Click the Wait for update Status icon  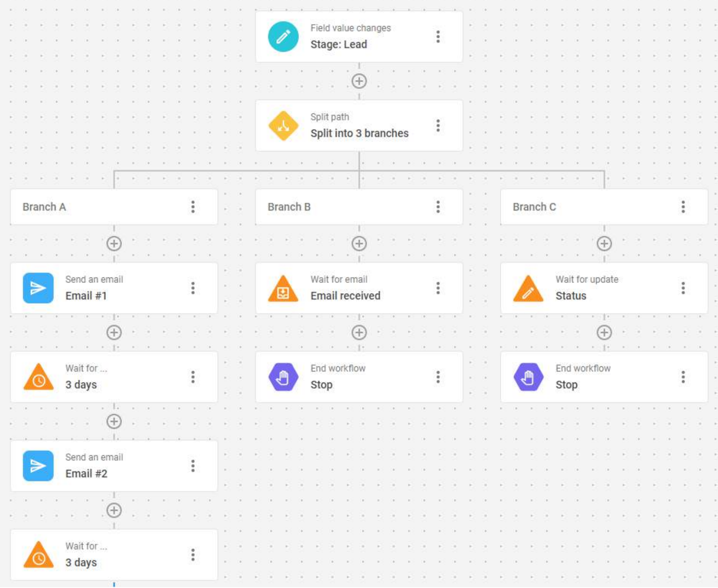coord(528,289)
